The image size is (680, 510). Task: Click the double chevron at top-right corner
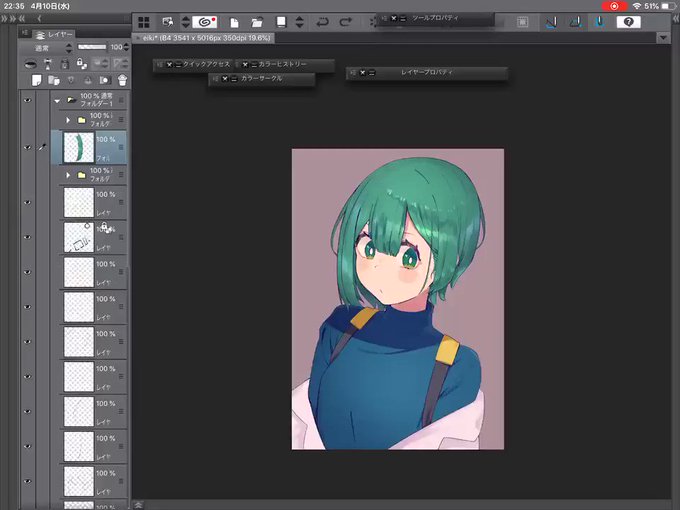pyautogui.click(x=676, y=19)
